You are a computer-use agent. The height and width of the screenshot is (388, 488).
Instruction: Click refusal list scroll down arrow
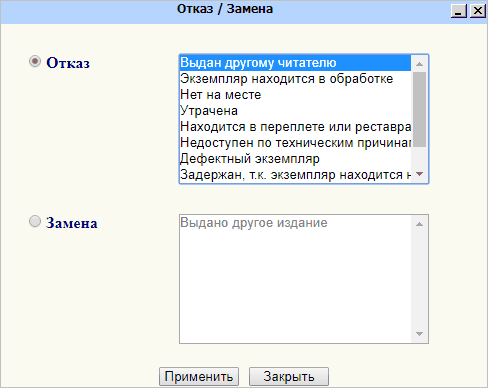point(420,174)
